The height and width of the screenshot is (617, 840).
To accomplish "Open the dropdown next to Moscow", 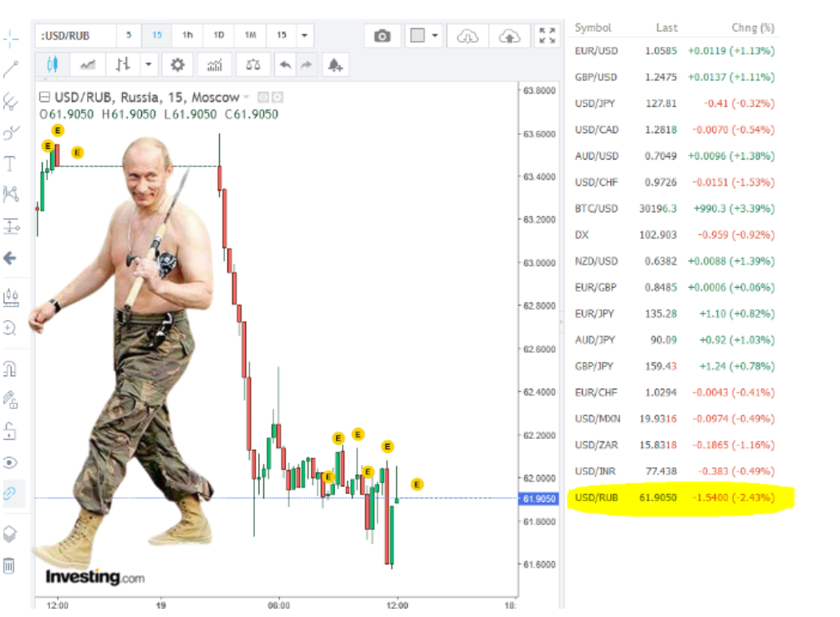I will click(x=247, y=97).
